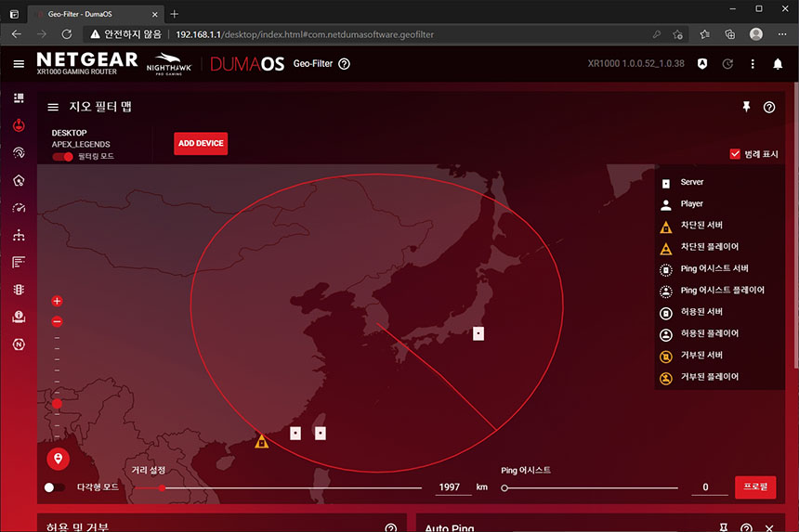Open help icon on the allow and deny panel
The image size is (799, 532).
[391, 528]
